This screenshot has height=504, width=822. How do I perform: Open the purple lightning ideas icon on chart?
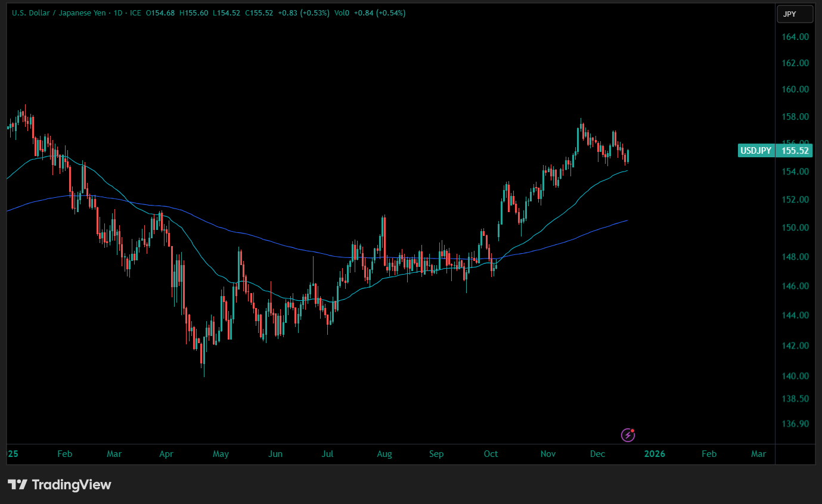tap(628, 435)
